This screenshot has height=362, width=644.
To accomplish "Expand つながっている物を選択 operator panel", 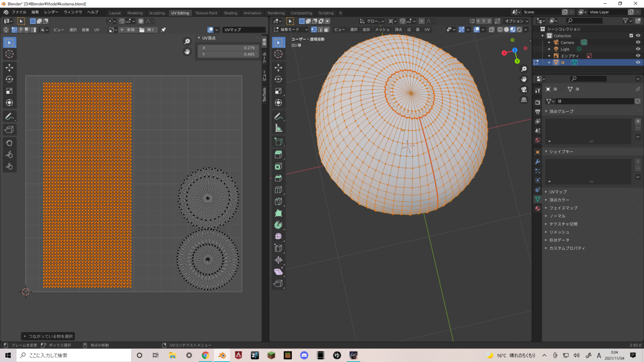I will pyautogui.click(x=48, y=336).
